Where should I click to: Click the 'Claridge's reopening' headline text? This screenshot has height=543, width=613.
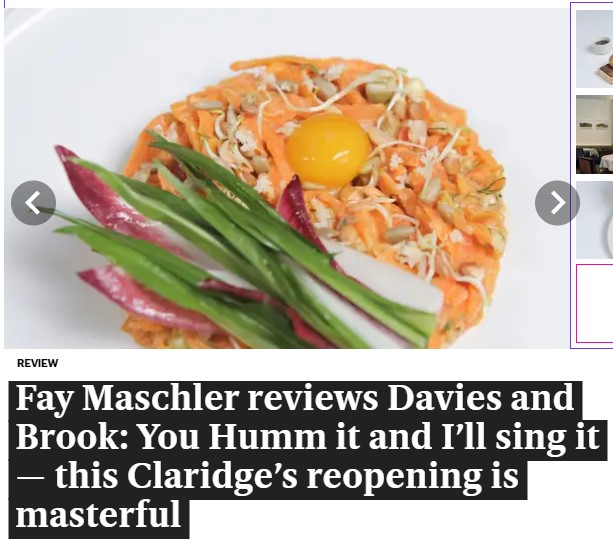tap(305, 478)
